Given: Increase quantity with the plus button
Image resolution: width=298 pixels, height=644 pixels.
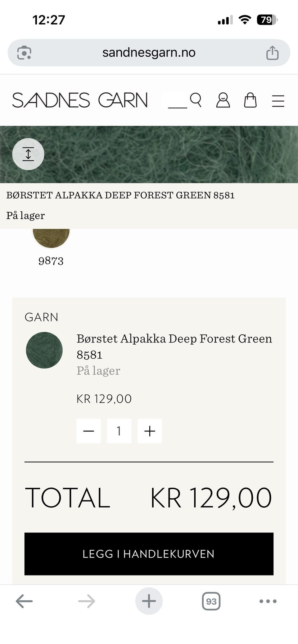Looking at the screenshot, I should click(x=150, y=431).
